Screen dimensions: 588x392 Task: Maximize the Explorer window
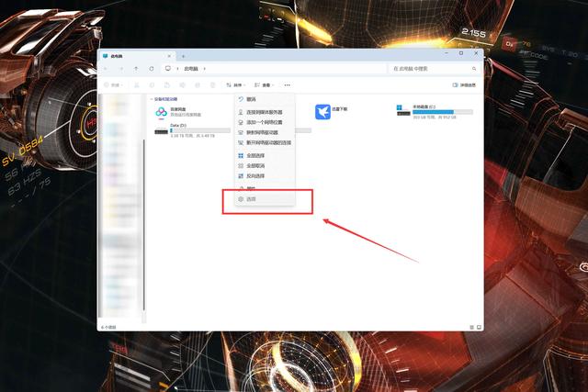pyautogui.click(x=461, y=53)
